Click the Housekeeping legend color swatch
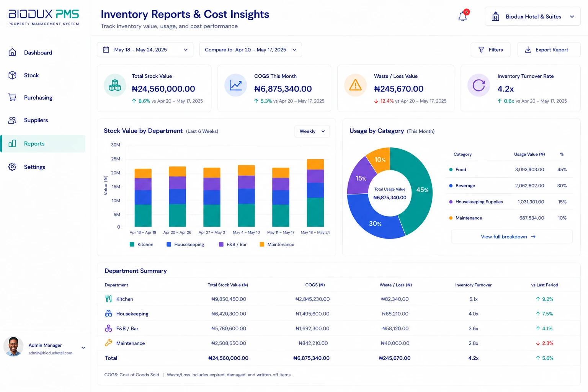Image resolution: width=588 pixels, height=392 pixels. click(169, 244)
